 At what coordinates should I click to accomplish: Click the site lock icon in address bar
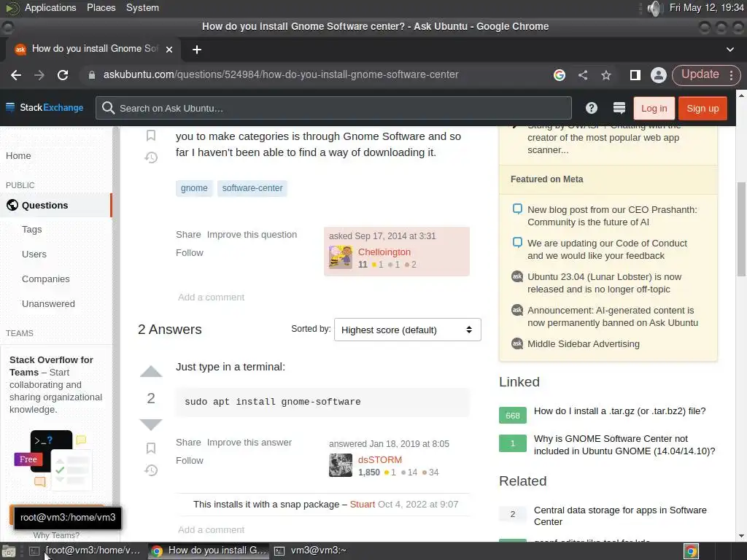[x=92, y=75]
